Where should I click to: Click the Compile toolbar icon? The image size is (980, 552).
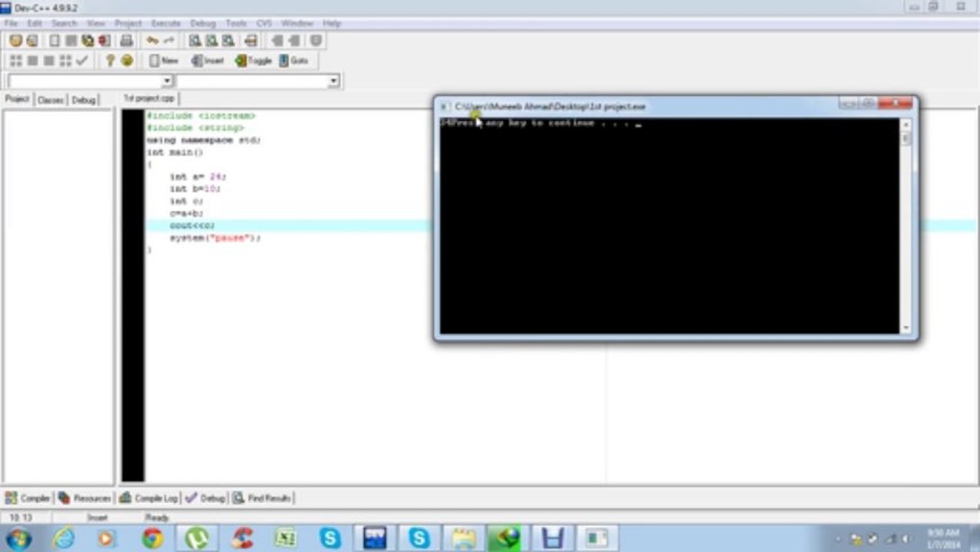(x=15, y=61)
